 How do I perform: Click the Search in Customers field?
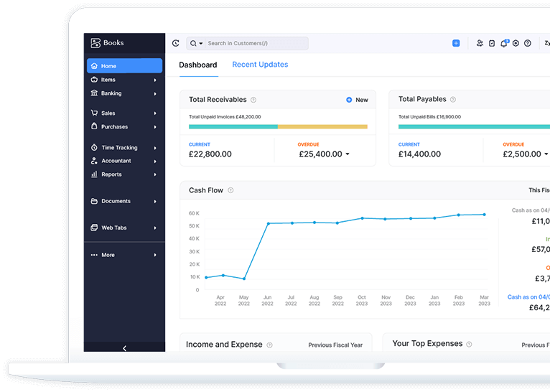point(255,44)
